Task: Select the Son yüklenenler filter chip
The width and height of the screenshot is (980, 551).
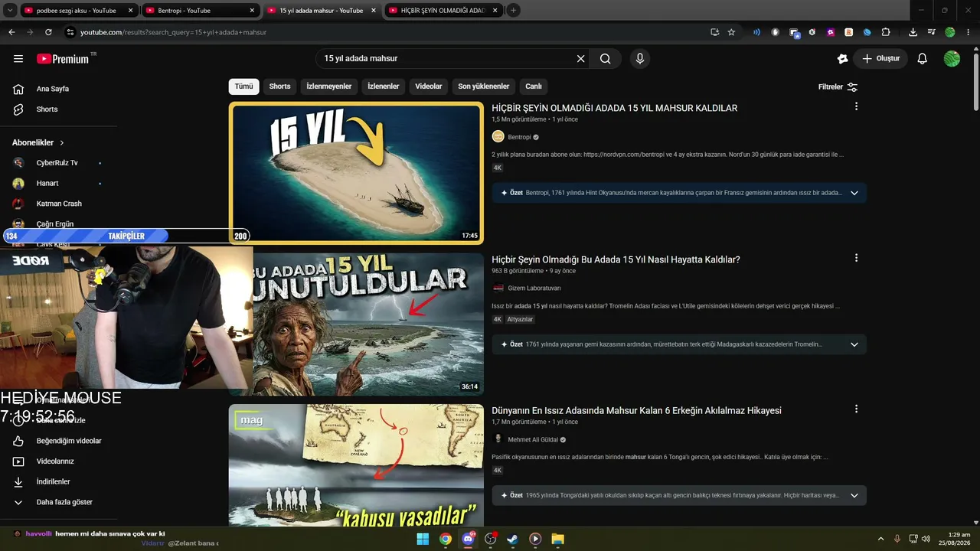Action: 484,86
